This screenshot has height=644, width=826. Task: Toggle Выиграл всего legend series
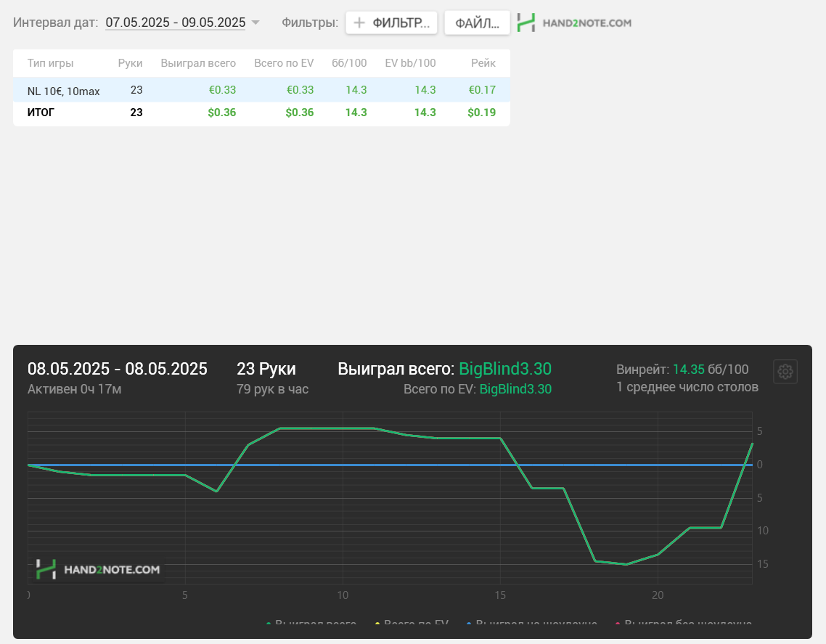pyautogui.click(x=311, y=624)
